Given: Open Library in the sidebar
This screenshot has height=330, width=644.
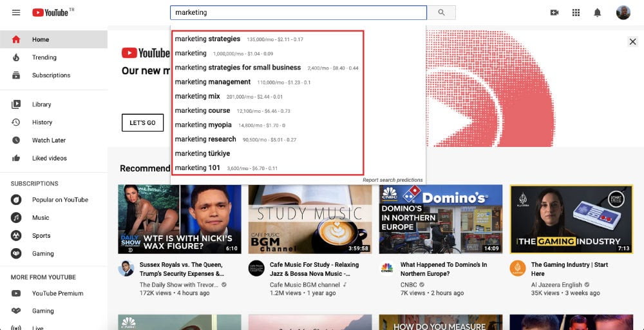Looking at the screenshot, I should [54, 104].
